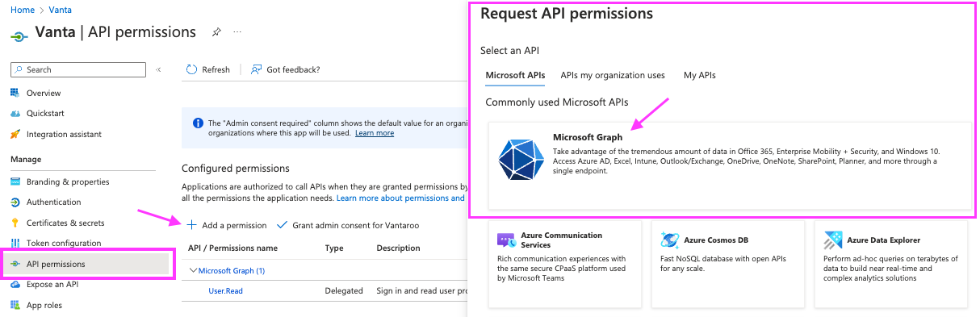Click Add a permission

[x=234, y=225]
